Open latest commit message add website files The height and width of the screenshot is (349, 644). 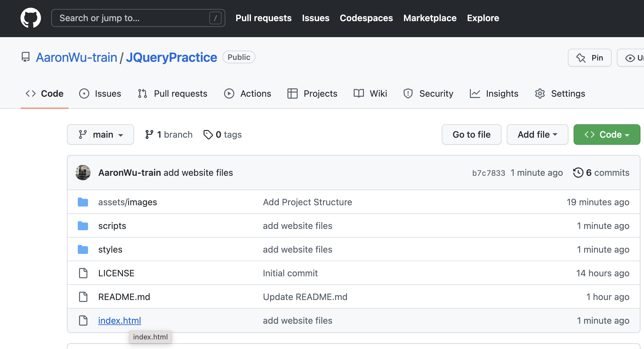(198, 173)
